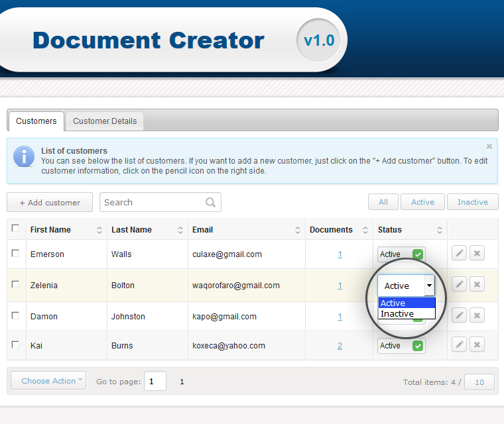The height and width of the screenshot is (424, 504).
Task: Switch to Customers tab
Action: (36, 121)
